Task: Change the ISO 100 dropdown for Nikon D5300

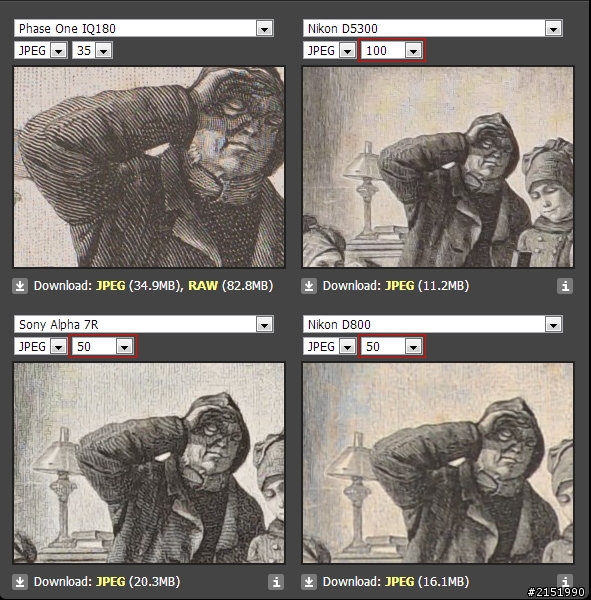Action: click(x=392, y=50)
